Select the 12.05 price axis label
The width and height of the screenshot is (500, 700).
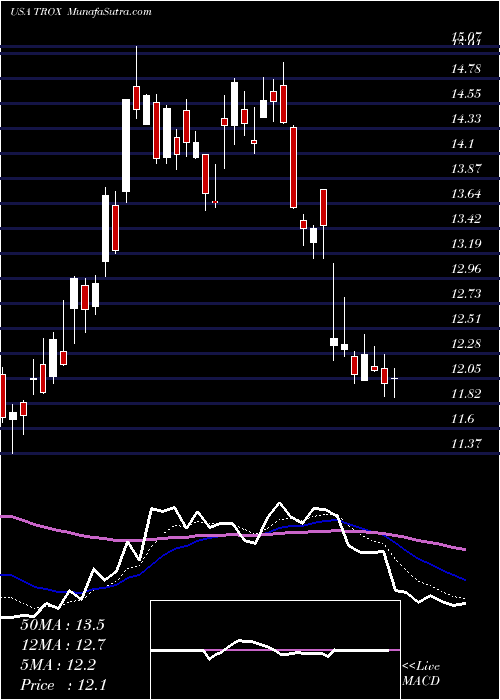coord(466,369)
